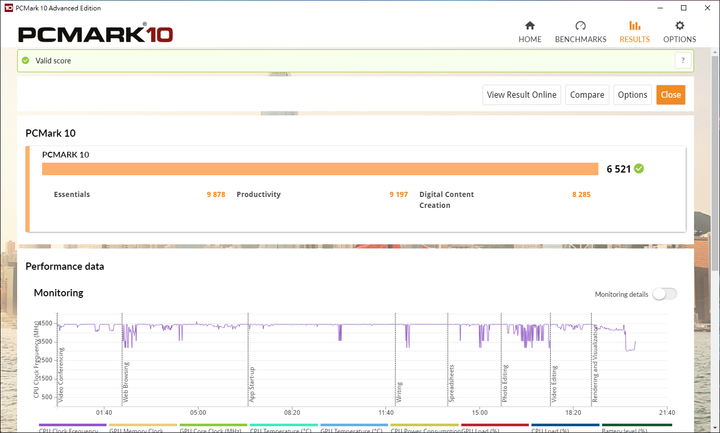Image resolution: width=720 pixels, height=433 pixels.
Task: Click the orange PCMark 10 score bar
Action: (320, 169)
